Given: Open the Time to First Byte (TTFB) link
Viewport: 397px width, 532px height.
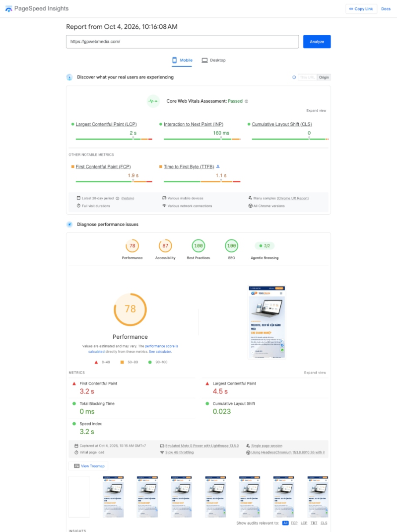Looking at the screenshot, I should coord(189,166).
